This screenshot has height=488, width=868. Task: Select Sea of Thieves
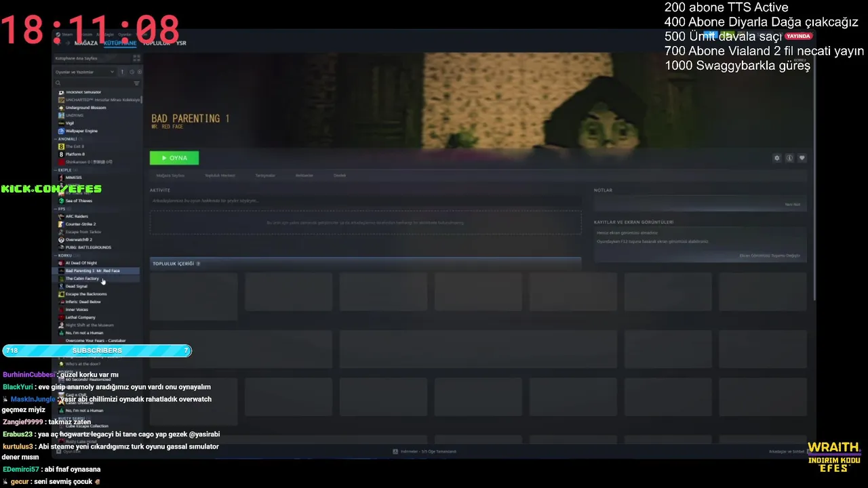coord(79,201)
